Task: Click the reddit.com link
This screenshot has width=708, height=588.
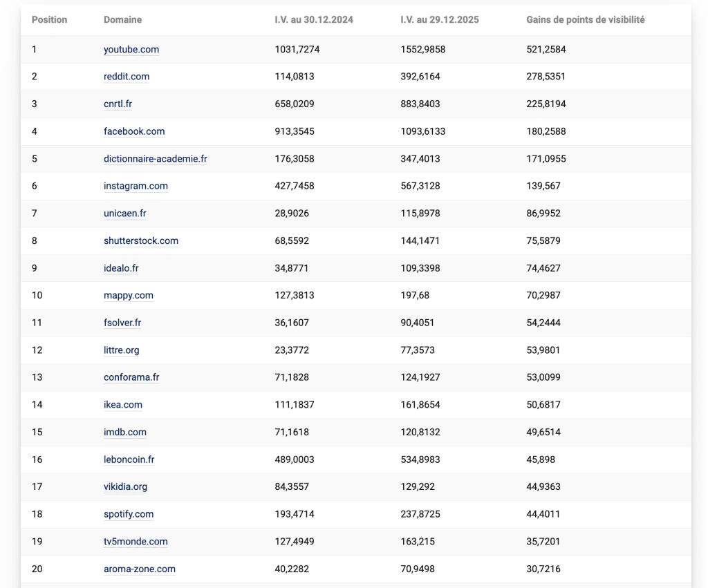Action: (127, 77)
